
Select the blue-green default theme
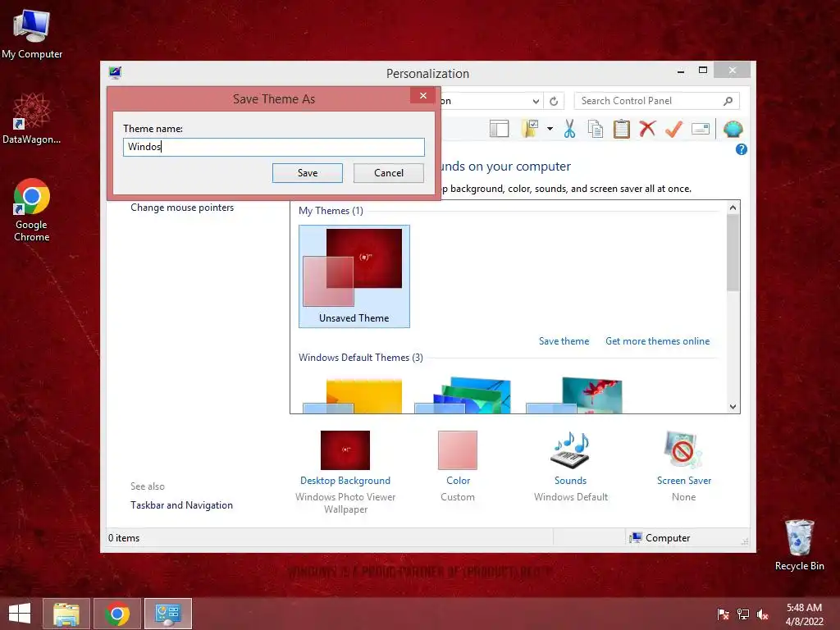coord(463,395)
